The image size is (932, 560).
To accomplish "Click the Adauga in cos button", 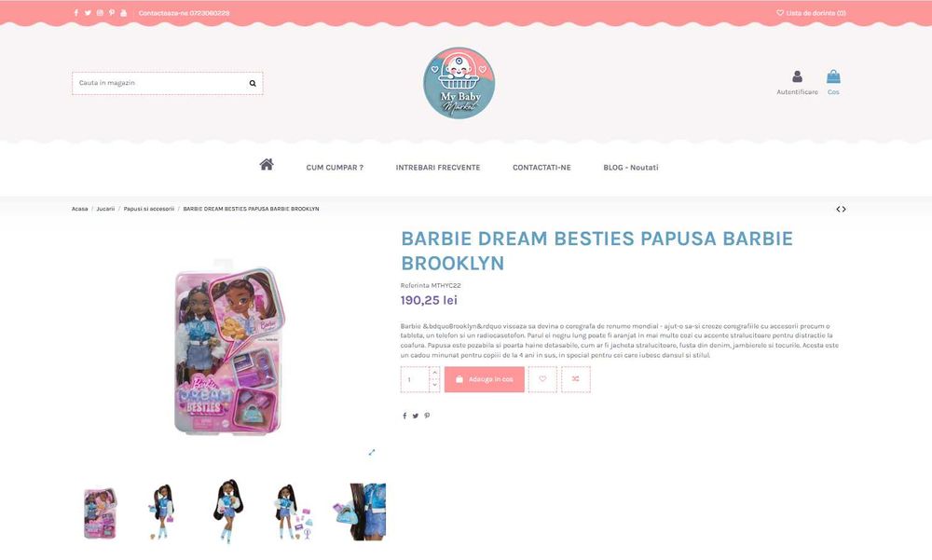I will tap(485, 379).
